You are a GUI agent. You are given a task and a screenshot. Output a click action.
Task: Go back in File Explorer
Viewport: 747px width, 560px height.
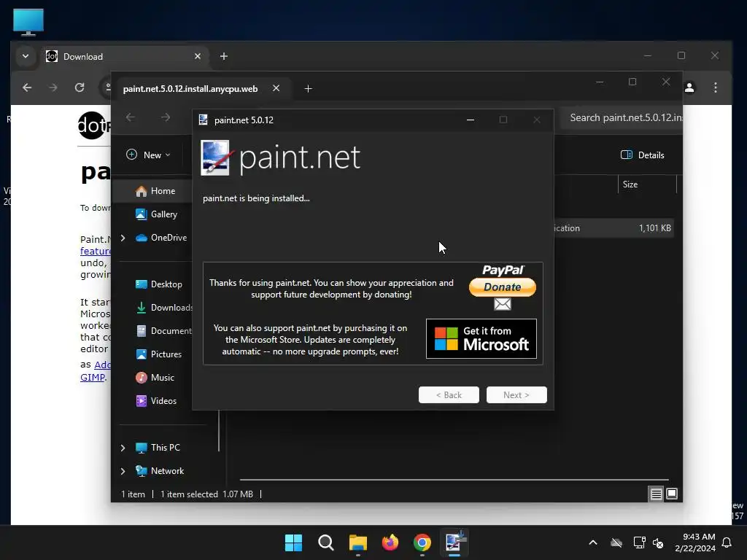pyautogui.click(x=130, y=117)
